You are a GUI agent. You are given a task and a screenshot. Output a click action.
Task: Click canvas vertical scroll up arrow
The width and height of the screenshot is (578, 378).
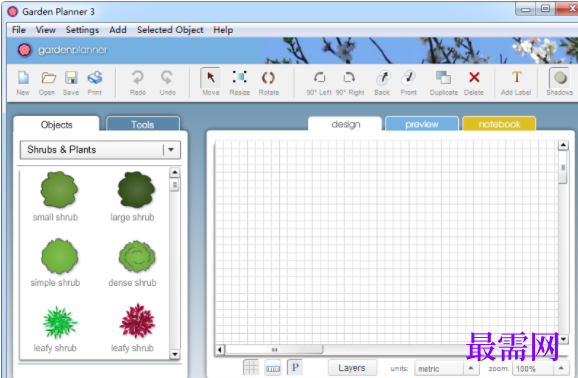point(563,145)
